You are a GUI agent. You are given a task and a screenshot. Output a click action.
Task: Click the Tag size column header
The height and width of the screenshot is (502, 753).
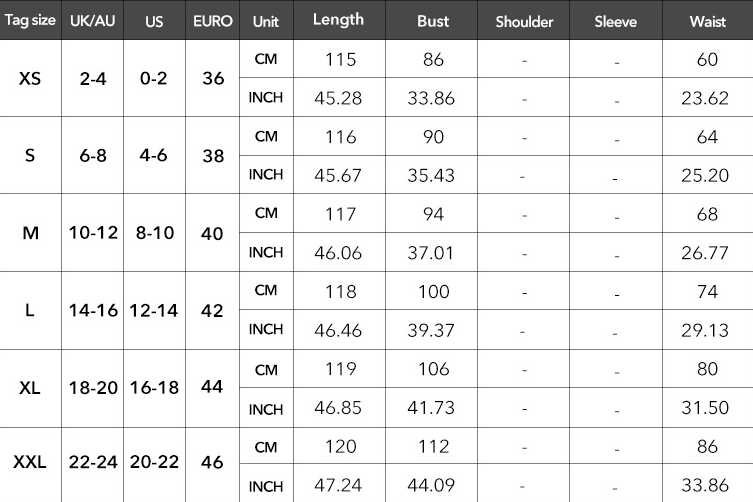coord(30,20)
